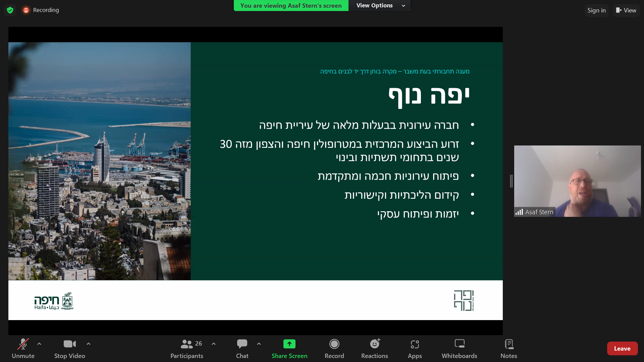Viewport: 644px width, 362px height.
Task: Expand audio options arrow next to Unmute
Action: (x=39, y=344)
